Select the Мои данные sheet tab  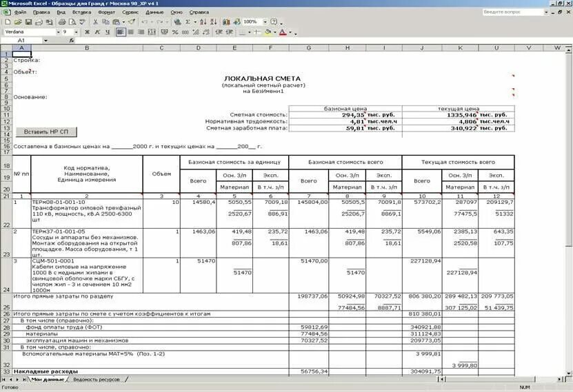coord(48,380)
